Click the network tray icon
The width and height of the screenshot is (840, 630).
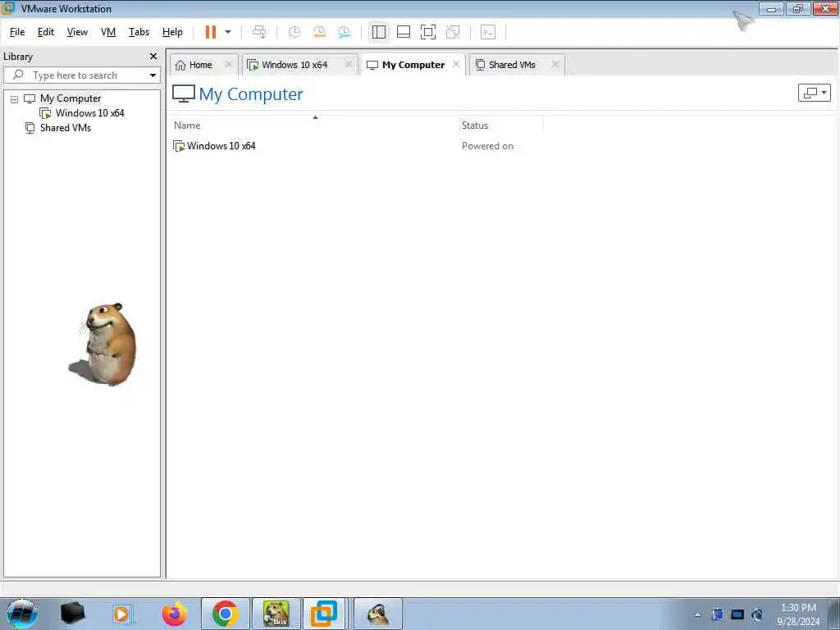coord(737,614)
